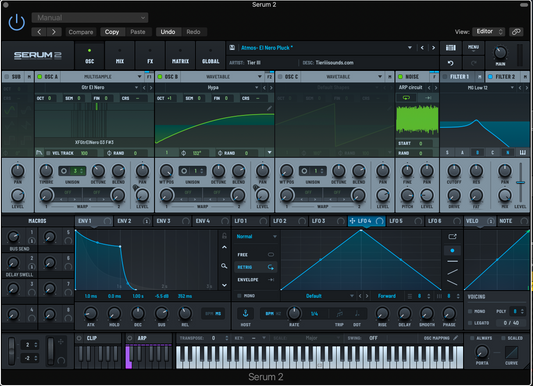Click the envelope zoom up chevron
Image resolution: width=533 pixels, height=386 pixels.
(x=224, y=247)
